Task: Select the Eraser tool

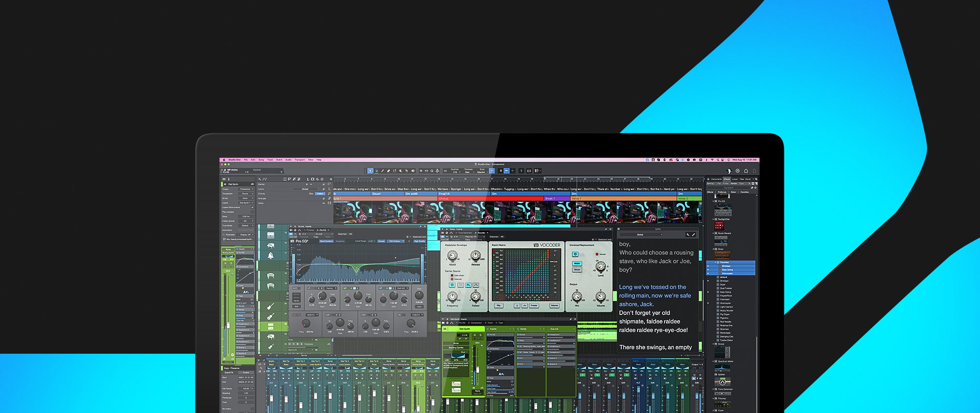Action: coord(389,171)
